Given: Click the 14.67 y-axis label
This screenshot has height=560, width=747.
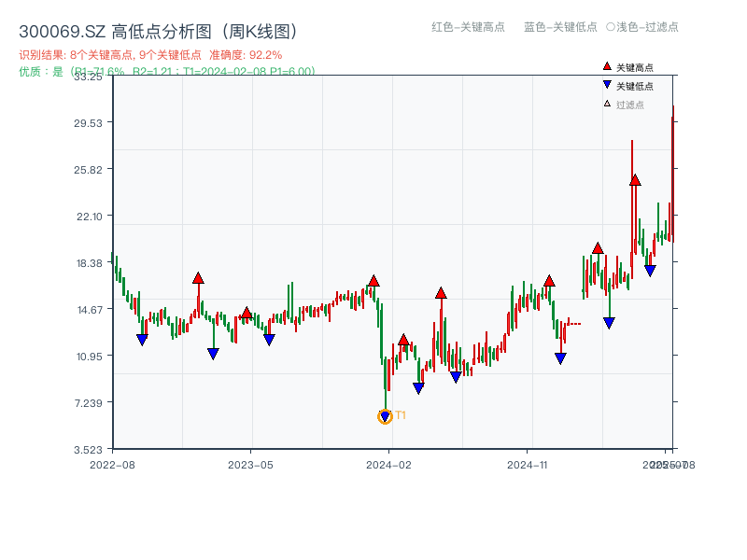Looking at the screenshot, I should click(90, 310).
